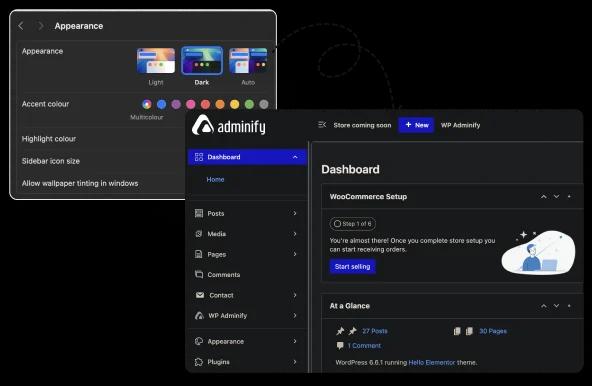Open the 27 Posts link
592x386 pixels.
[375, 331]
